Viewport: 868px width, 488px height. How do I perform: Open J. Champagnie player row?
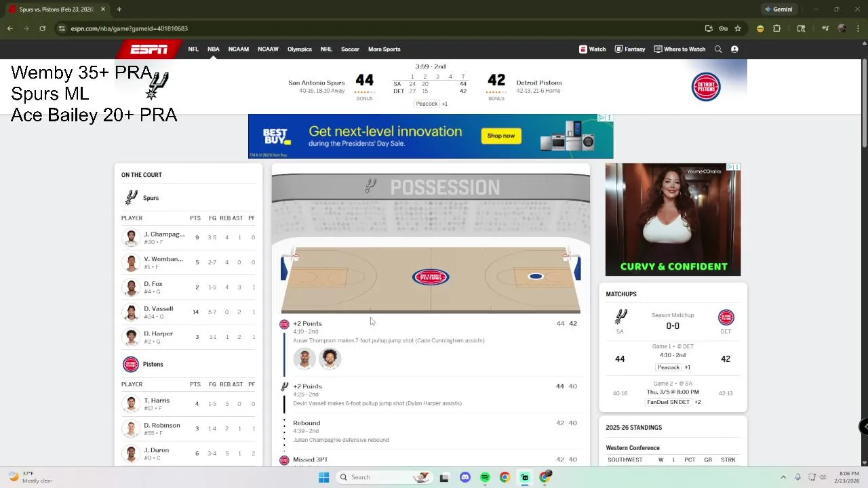(189, 237)
